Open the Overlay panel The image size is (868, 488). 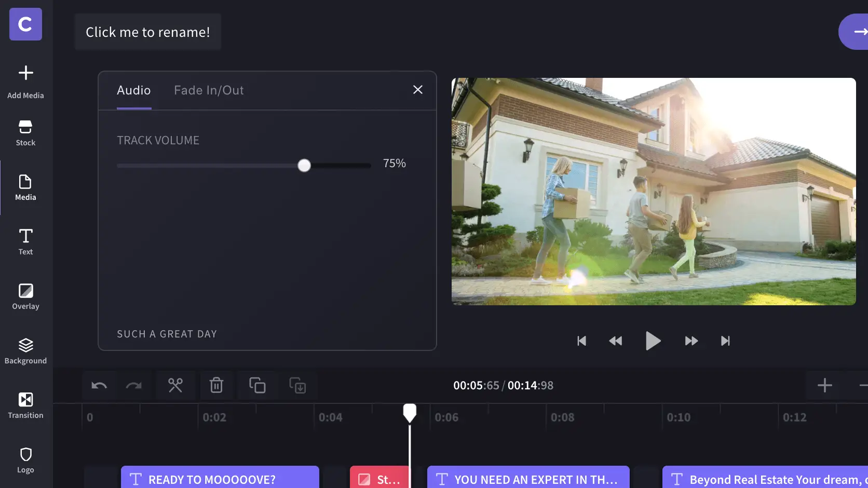point(25,296)
